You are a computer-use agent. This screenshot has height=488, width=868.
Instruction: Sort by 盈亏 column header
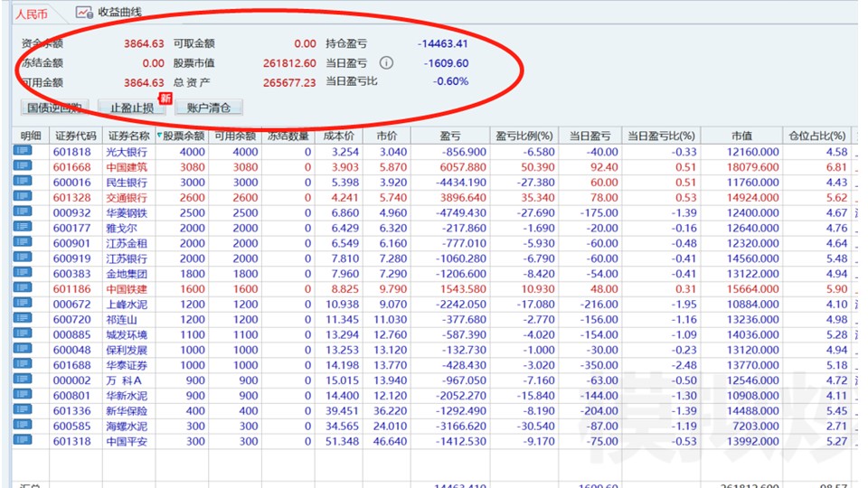[450, 136]
